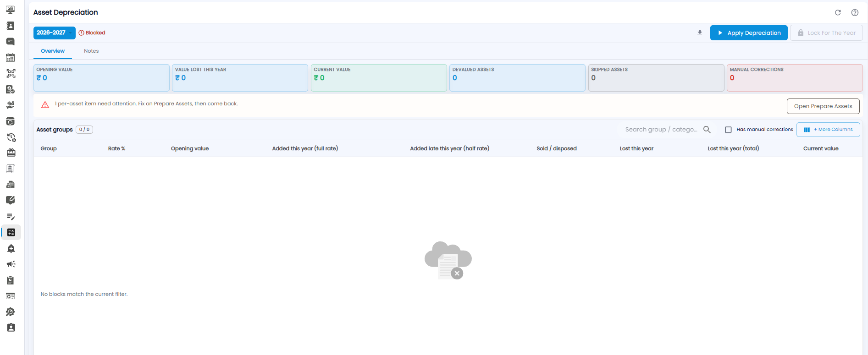
Task: Click the Blocked status label
Action: point(92,33)
